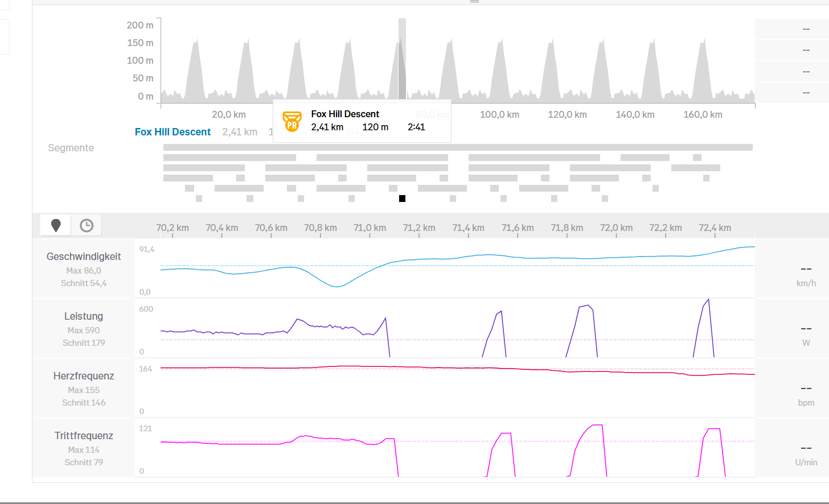This screenshot has height=504, width=829.
Task: Click the 100,0 km elevation axis label
Action: [499, 115]
